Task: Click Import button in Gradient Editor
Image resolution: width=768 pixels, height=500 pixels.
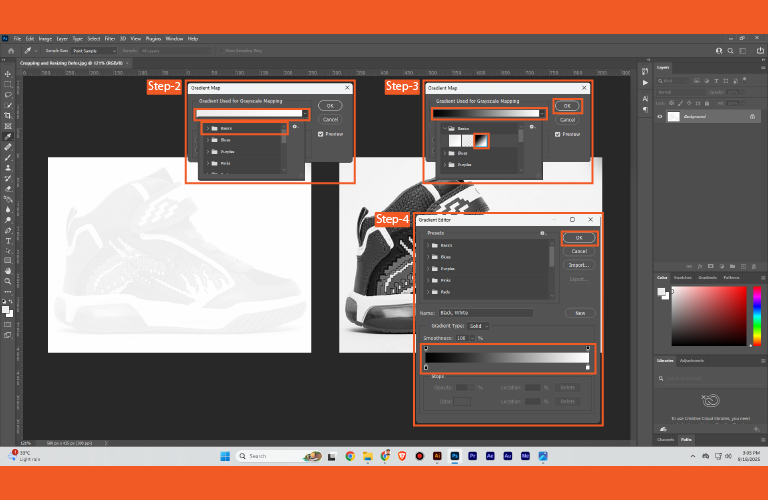Action: point(578,265)
